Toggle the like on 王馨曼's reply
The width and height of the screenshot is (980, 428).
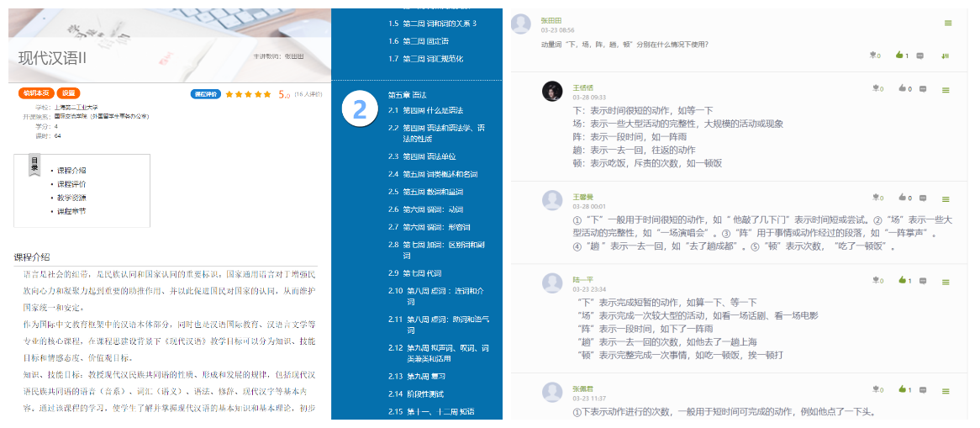pos(899,198)
